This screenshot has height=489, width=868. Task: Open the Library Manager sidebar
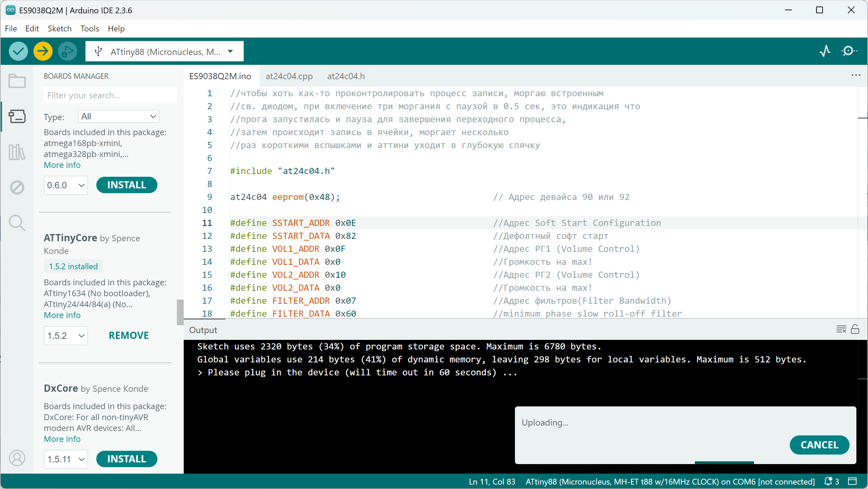(17, 152)
